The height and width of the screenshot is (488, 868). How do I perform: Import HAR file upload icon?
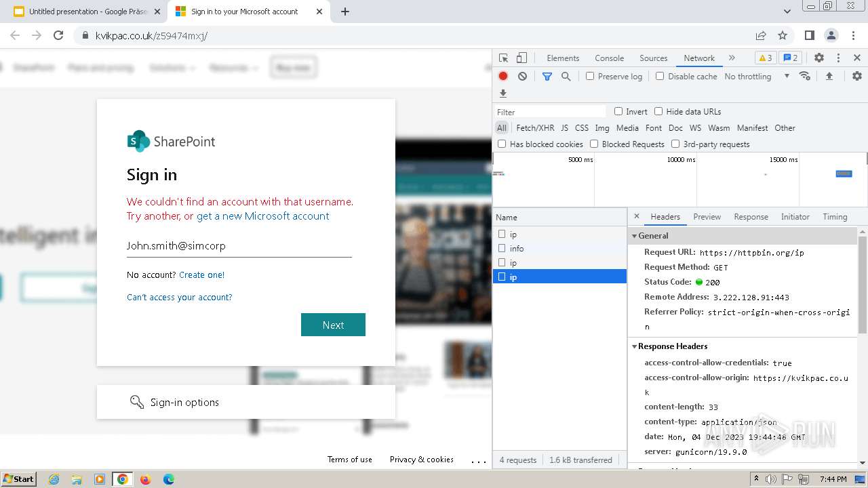(x=829, y=76)
